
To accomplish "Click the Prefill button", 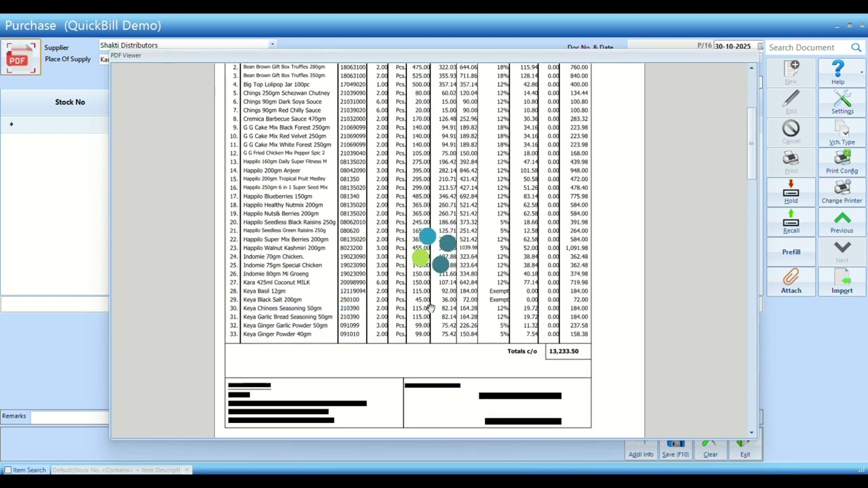I will tap(791, 251).
